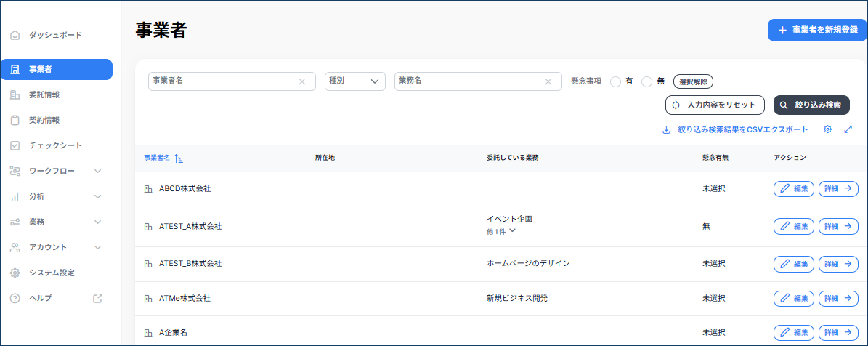Expand the 分析 menu chevron

pos(98,196)
